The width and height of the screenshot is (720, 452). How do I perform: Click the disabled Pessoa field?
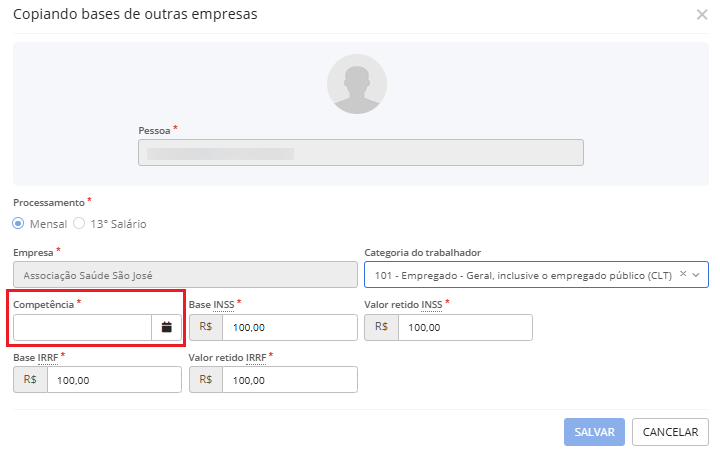coord(360,152)
